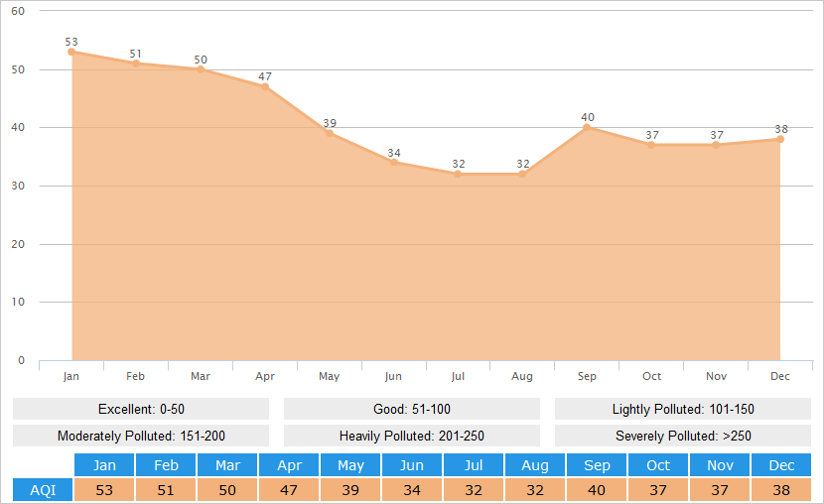The width and height of the screenshot is (824, 504).
Task: Click the Oct table header cell
Action: coord(658,465)
